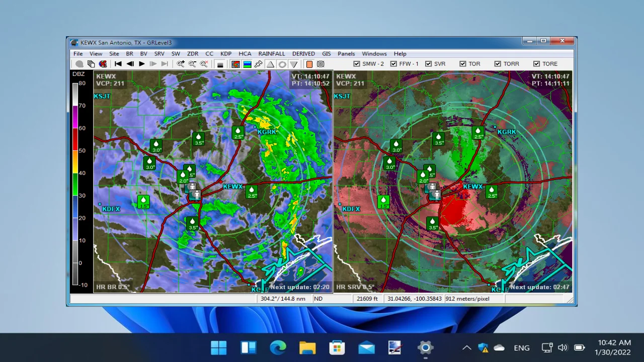This screenshot has width=644, height=362.
Task: Toggle the FFW - 1 warnings checkbox
Action: click(393, 64)
